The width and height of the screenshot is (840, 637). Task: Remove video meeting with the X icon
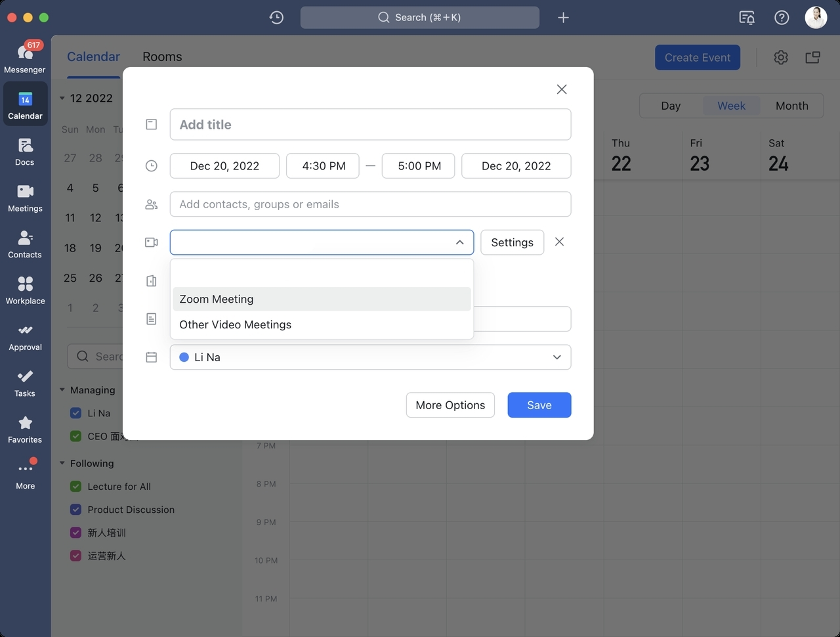(x=559, y=242)
